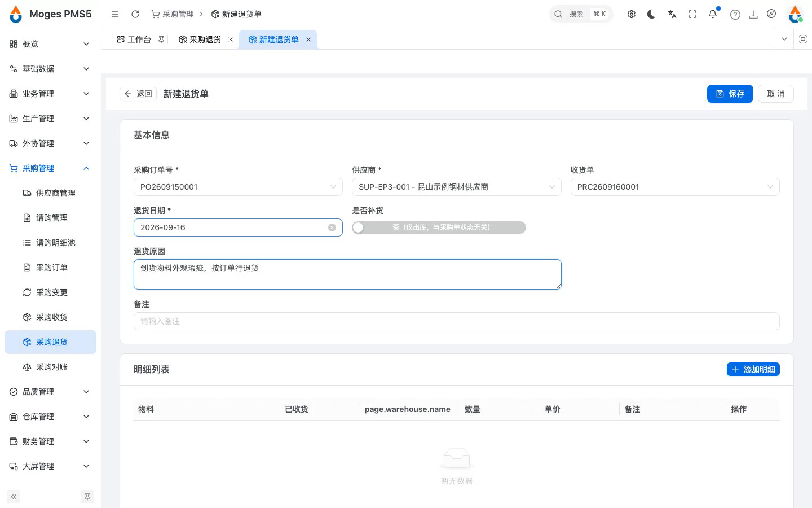The image size is (812, 508).
Task: Expand the 基础数据 menu
Action: 50,69
